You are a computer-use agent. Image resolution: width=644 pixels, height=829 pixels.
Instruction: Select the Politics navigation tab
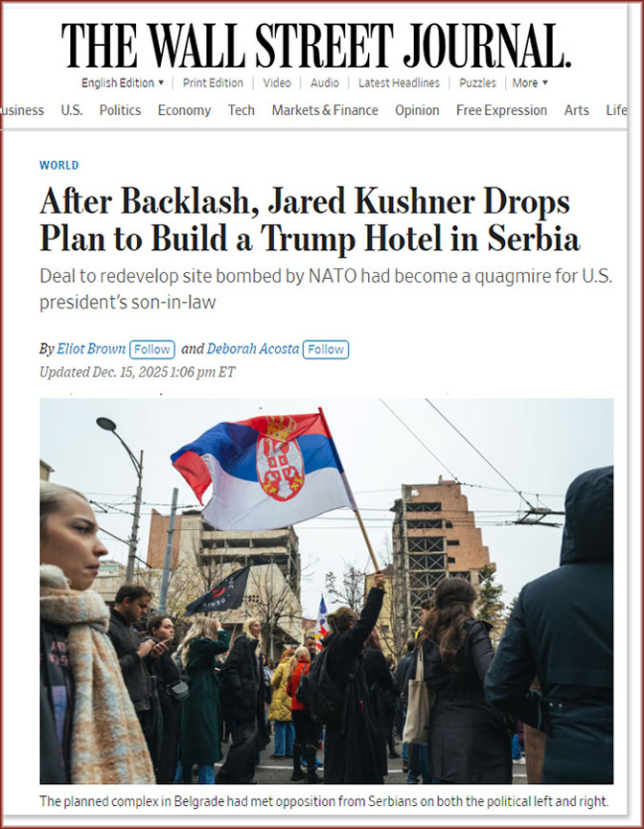coord(120,110)
